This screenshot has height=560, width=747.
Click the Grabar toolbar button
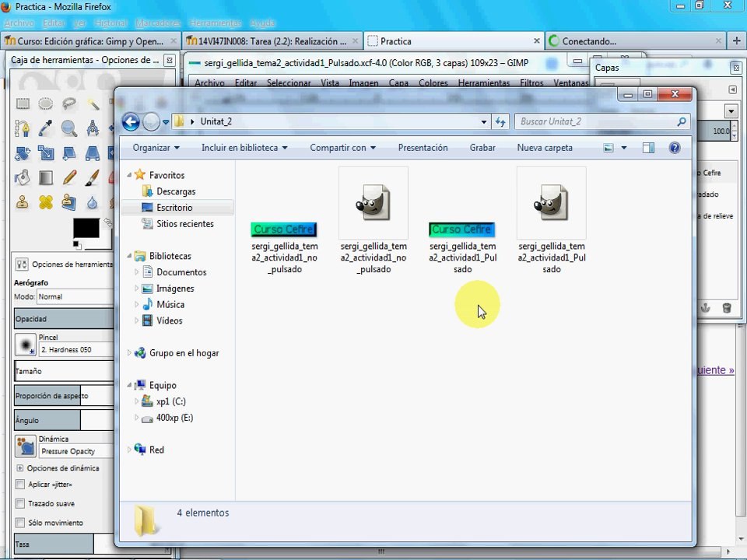(x=482, y=148)
